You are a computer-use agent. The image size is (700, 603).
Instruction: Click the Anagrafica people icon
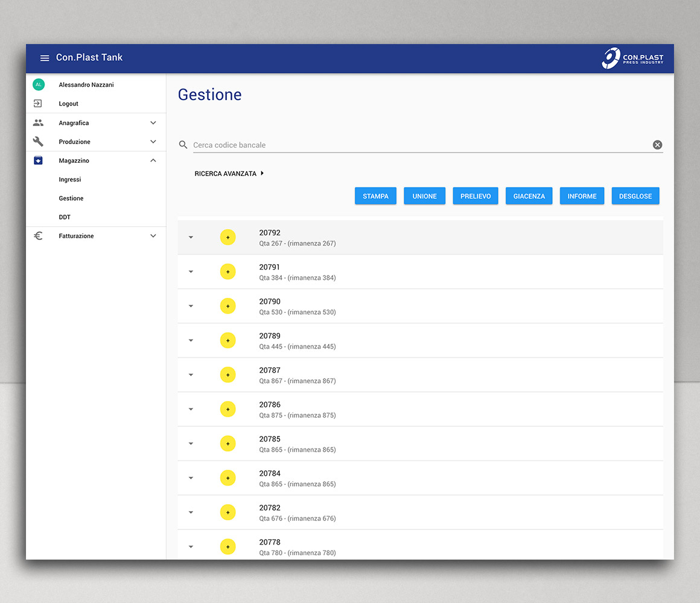[x=39, y=122]
